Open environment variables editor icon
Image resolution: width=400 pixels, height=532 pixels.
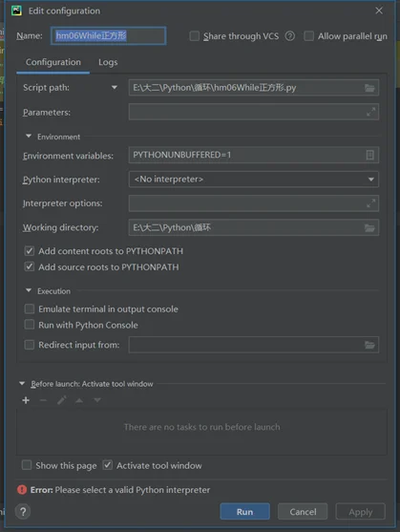pos(369,155)
